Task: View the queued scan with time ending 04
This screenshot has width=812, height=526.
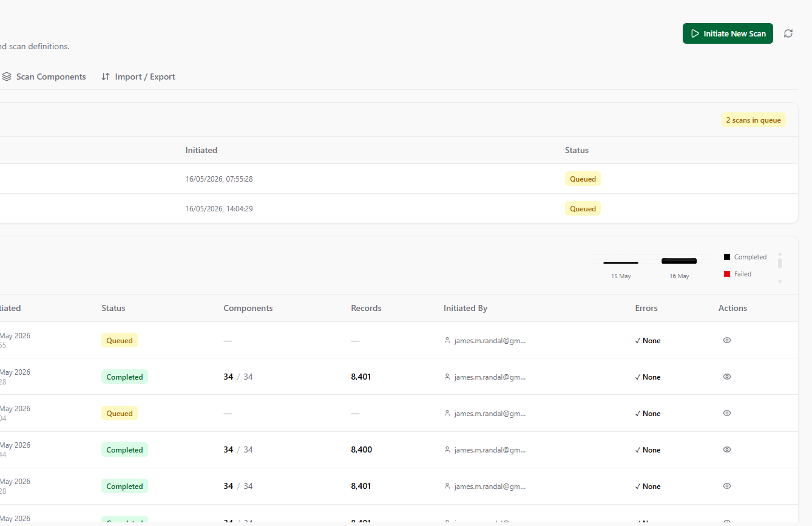Action: pos(727,413)
